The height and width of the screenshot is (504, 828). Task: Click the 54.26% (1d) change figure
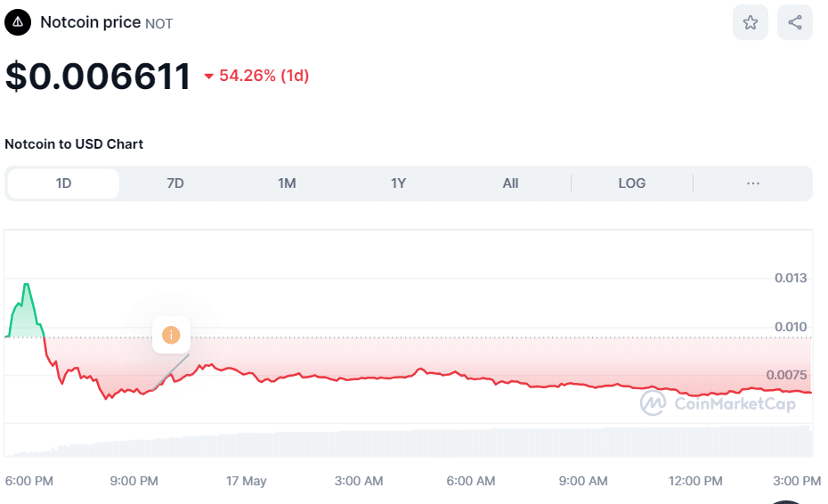264,76
